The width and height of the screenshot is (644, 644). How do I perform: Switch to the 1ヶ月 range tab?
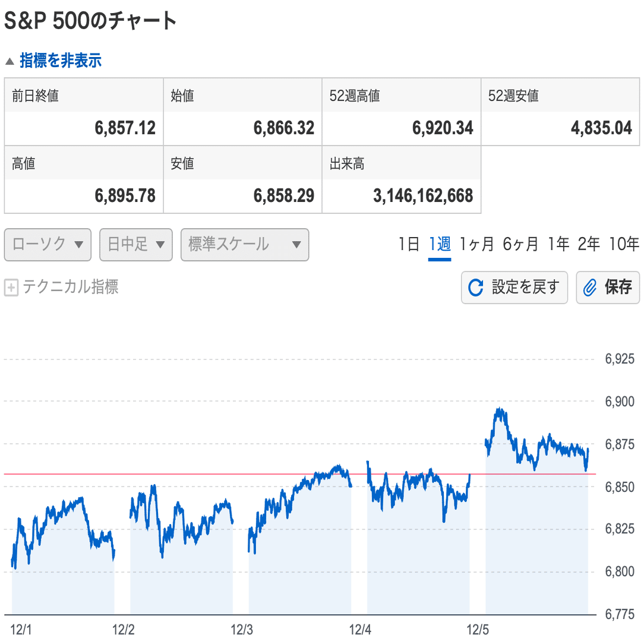[477, 244]
